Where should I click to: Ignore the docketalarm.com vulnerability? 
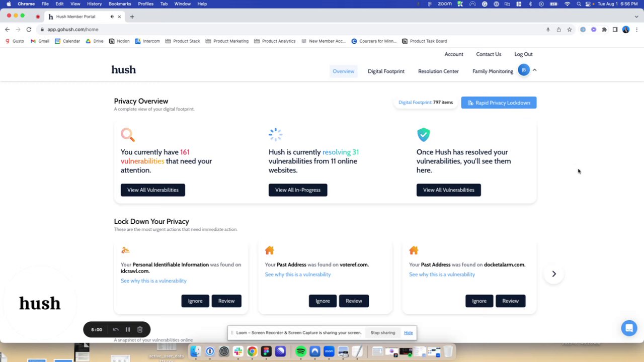[479, 301]
